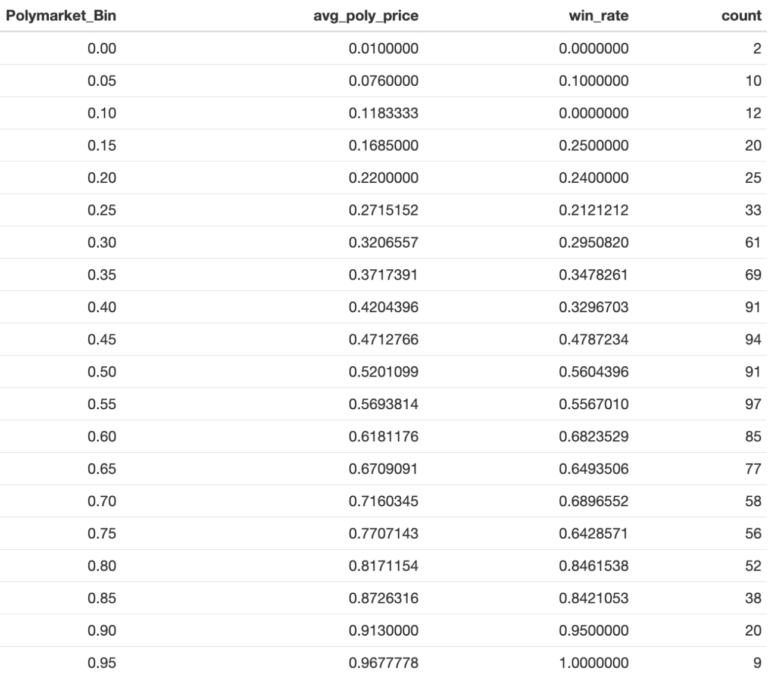Viewport: 784px width, 688px height.
Task: Click the 0.50 Polymarket_Bin cell
Action: [x=102, y=372]
